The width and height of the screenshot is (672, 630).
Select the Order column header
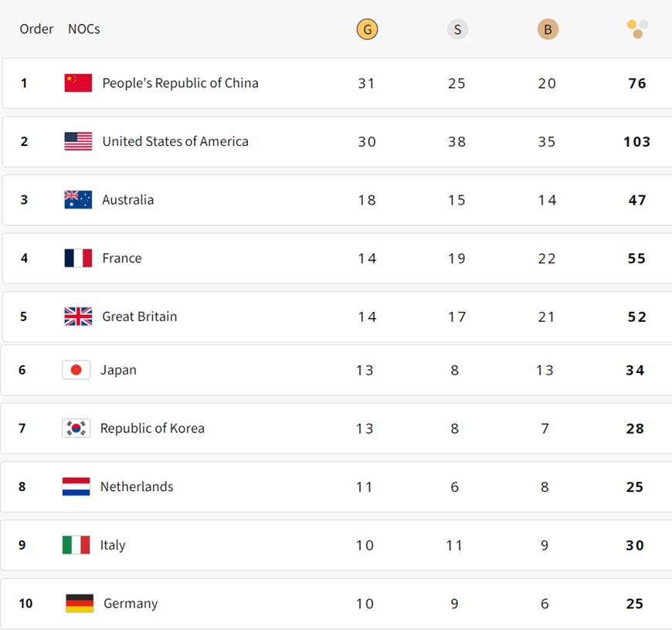click(36, 29)
